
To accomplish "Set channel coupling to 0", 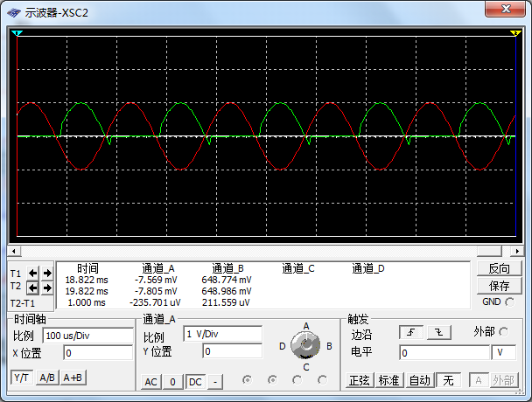I will 172,382.
